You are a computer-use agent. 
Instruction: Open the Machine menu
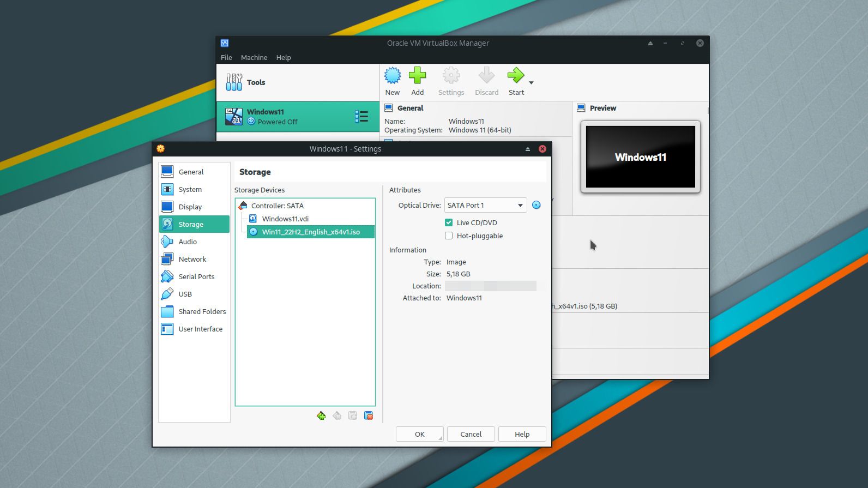tap(254, 57)
